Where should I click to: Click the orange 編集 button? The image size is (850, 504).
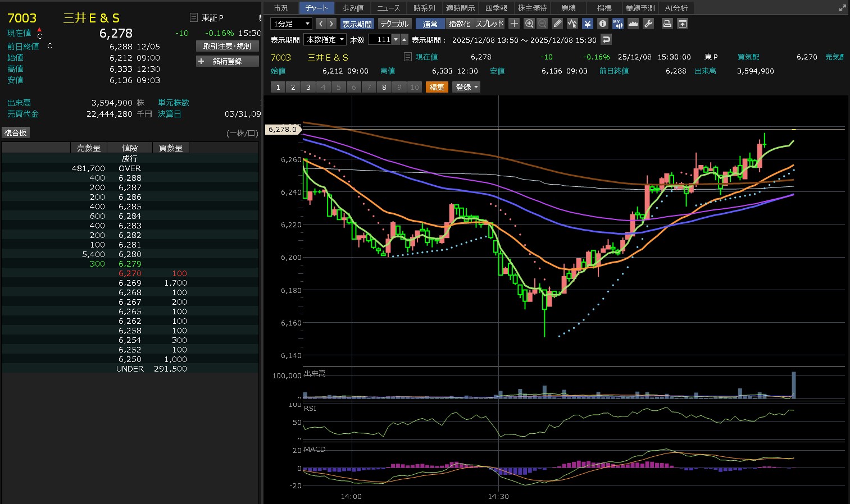tap(437, 87)
